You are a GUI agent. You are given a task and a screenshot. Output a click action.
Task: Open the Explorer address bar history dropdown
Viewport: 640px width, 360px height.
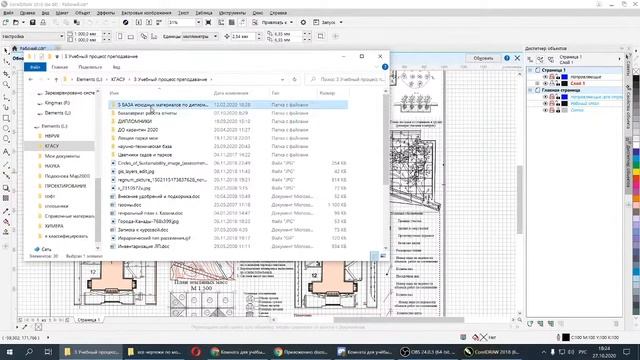click(x=282, y=79)
